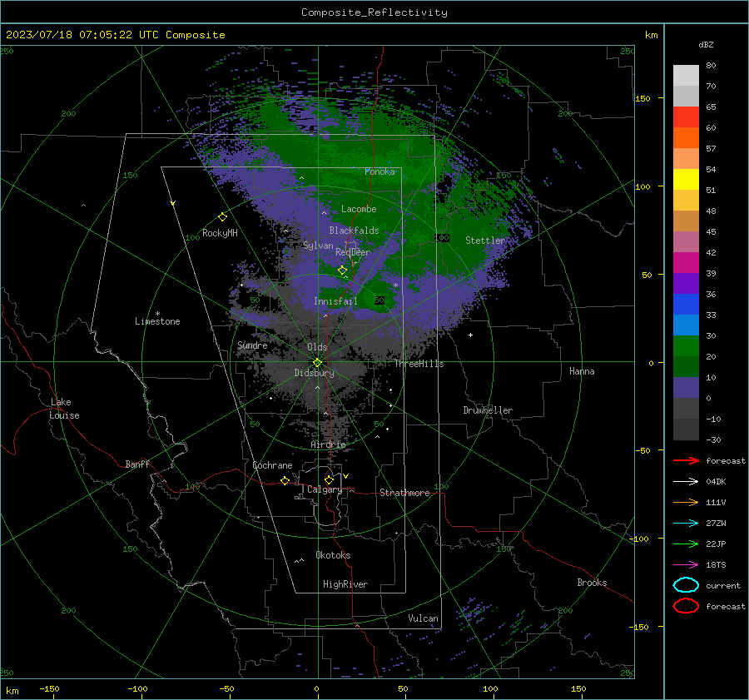The image size is (749, 700).
Task: Click the Banff label on the map
Action: pos(137,464)
